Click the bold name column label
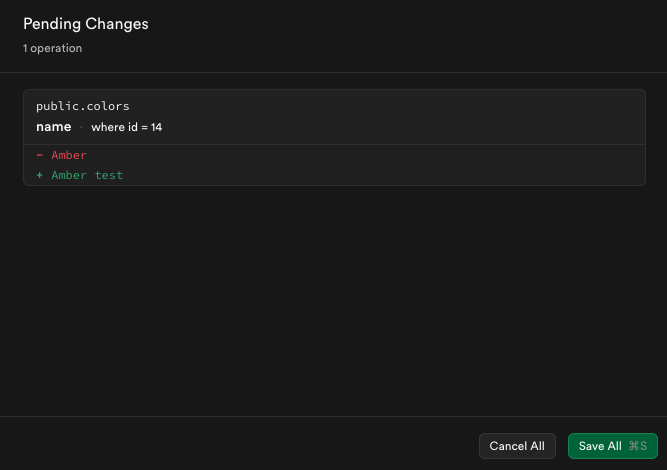The image size is (667, 470). [54, 127]
